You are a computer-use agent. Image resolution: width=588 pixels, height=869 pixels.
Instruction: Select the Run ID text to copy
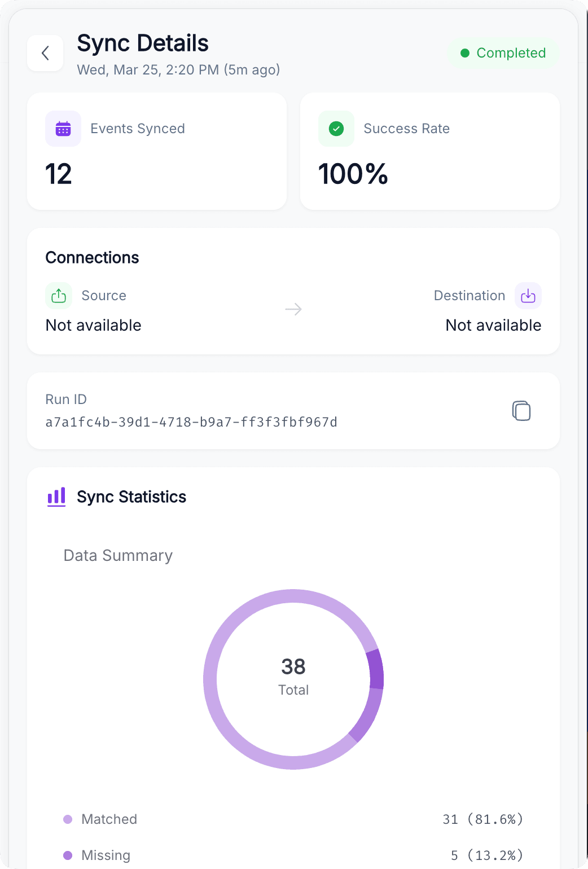pos(191,422)
